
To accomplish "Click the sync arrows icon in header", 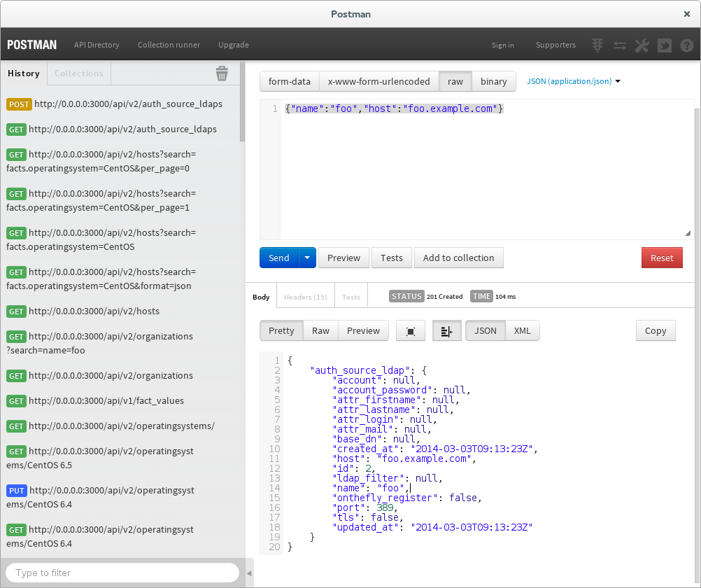I will [x=620, y=45].
